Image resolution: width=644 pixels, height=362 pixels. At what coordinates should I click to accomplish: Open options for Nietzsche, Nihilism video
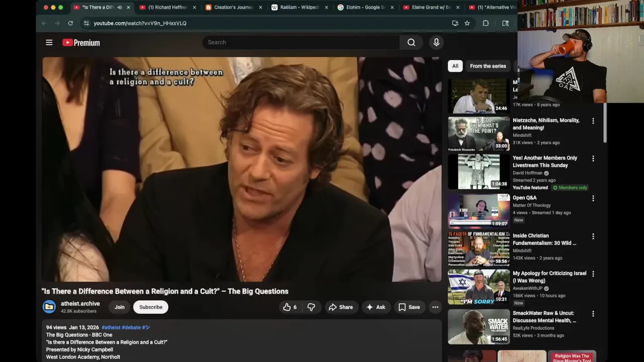tap(593, 121)
